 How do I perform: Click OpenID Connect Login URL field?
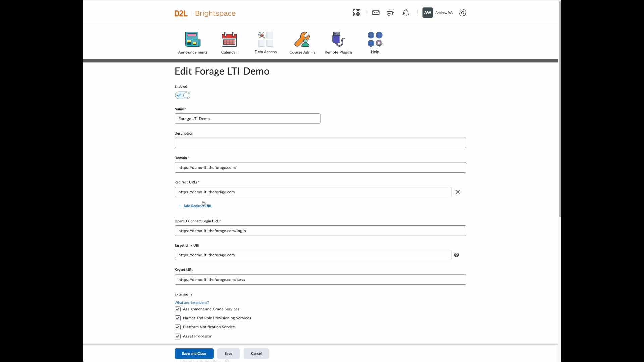320,231
